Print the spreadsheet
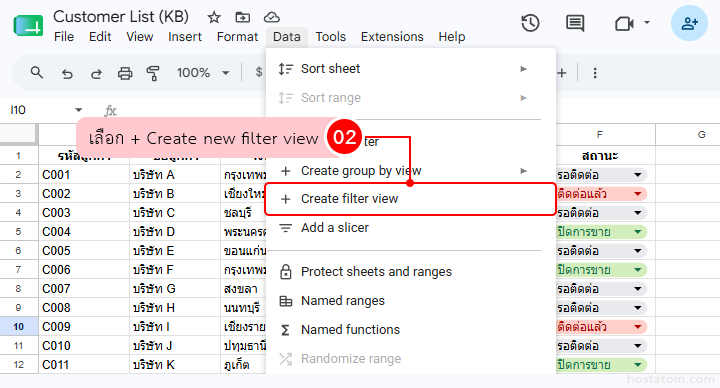 tap(125, 73)
